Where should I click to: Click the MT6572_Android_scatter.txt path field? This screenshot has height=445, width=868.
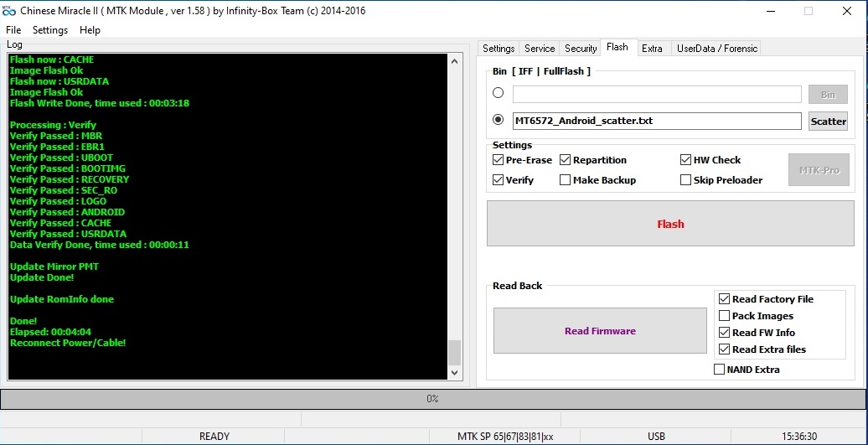(x=656, y=121)
